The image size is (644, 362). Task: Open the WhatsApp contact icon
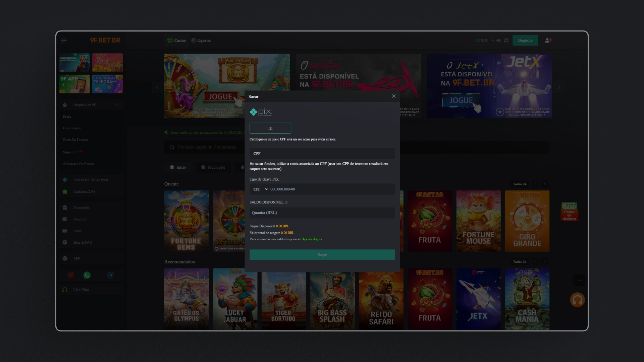[x=87, y=276]
